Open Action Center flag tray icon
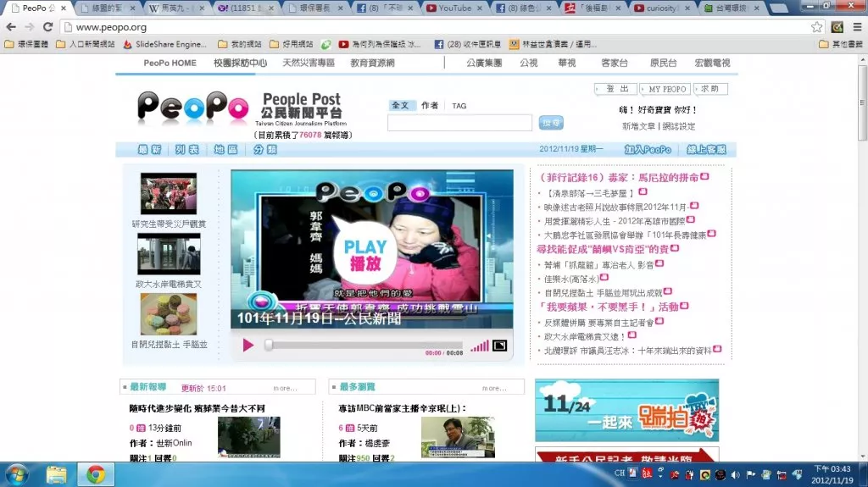The image size is (868, 487). click(751, 475)
